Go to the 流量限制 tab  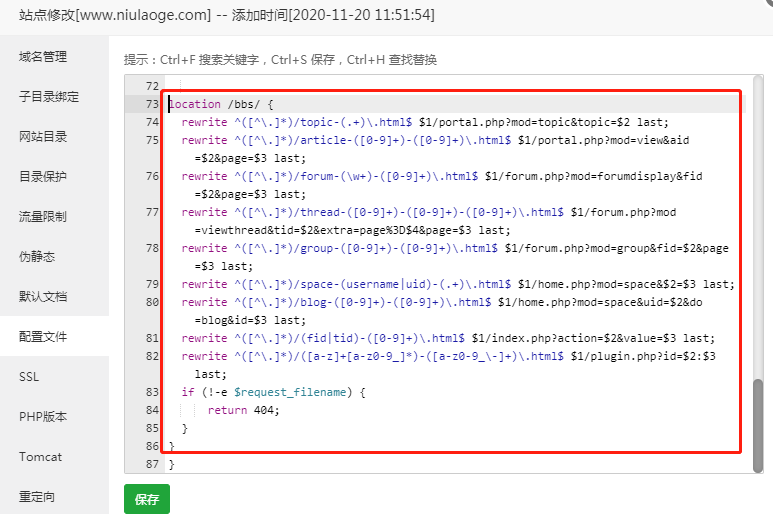tap(43, 216)
